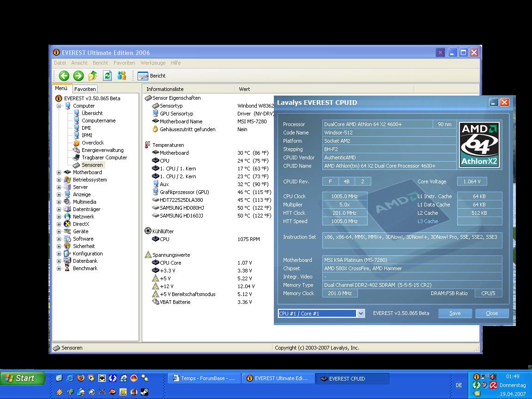The width and height of the screenshot is (532, 399).
Task: Click the Temperaturen thermometer icon
Action: 148,145
